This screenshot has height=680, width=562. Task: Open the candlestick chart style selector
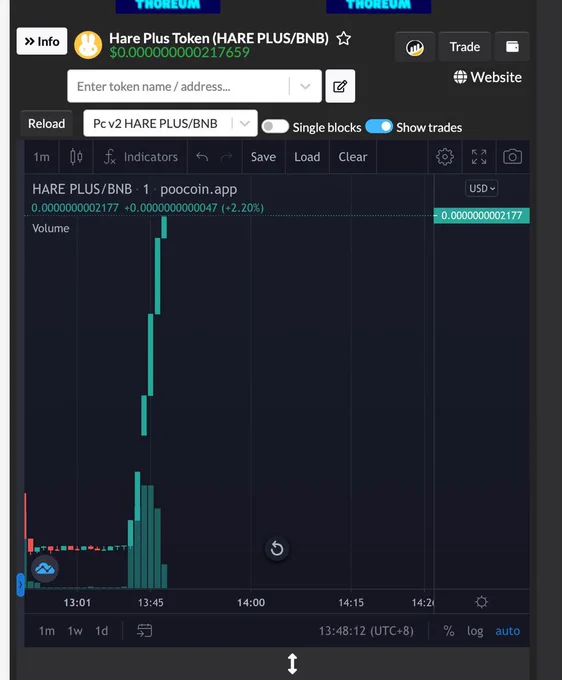[x=76, y=157]
